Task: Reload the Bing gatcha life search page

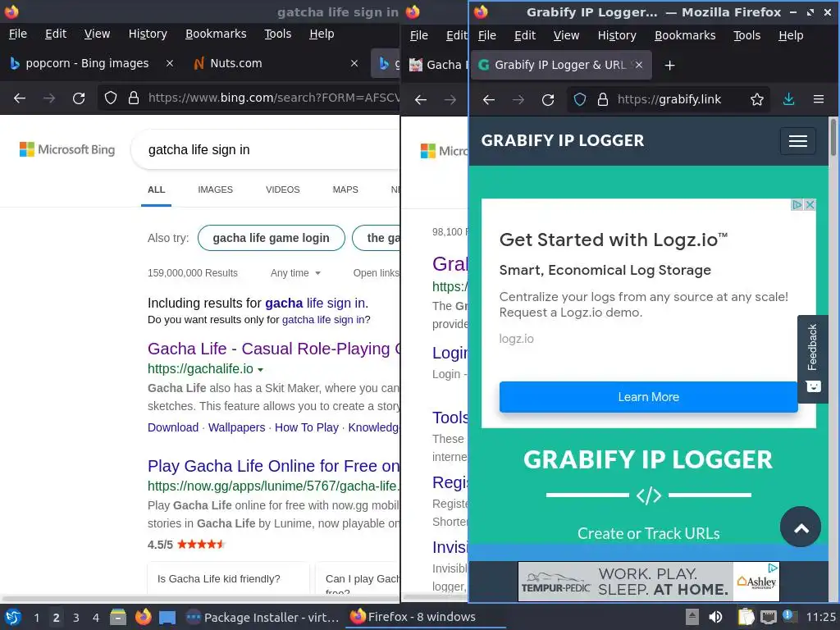Action: point(79,98)
